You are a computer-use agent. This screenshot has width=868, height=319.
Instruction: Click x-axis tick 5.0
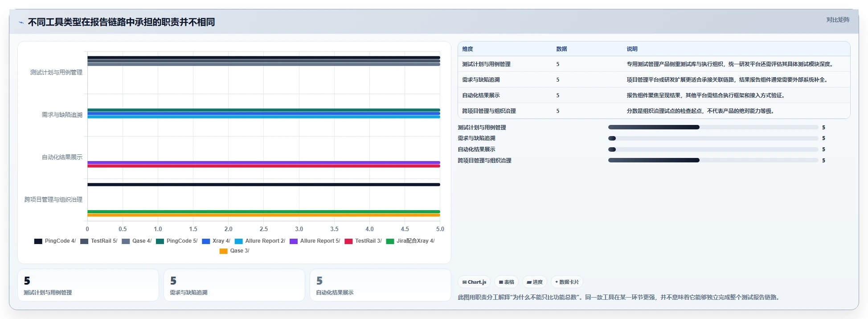pyautogui.click(x=440, y=229)
